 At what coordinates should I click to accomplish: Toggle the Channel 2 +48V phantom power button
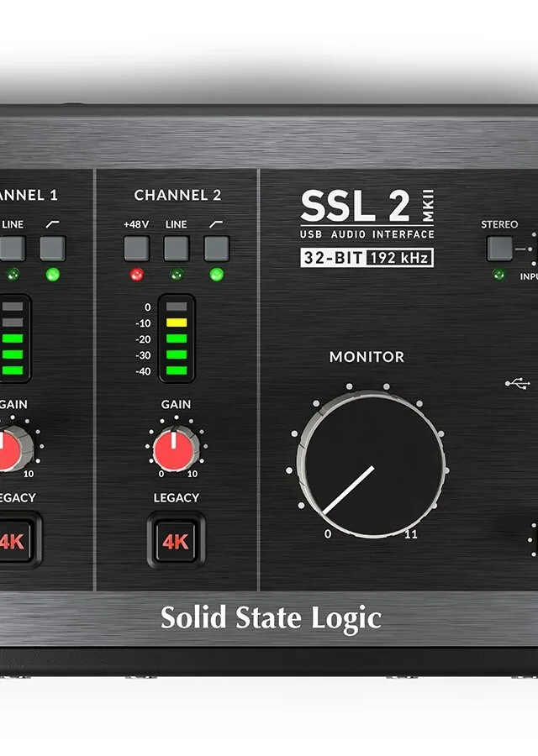(x=136, y=249)
